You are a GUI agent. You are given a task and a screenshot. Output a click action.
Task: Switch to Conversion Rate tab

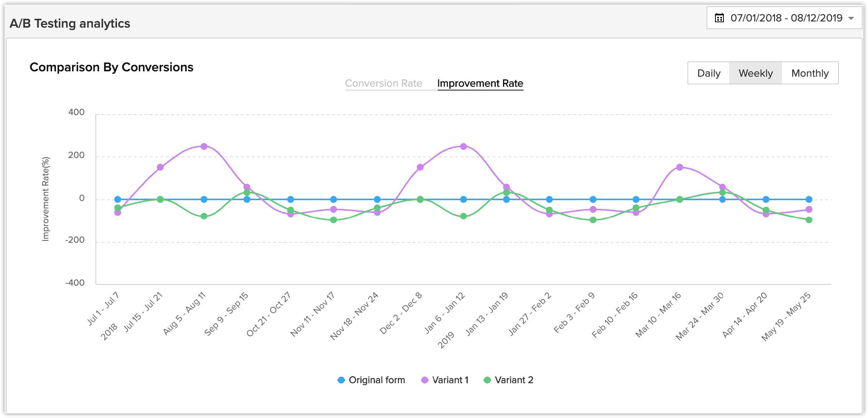click(x=383, y=83)
